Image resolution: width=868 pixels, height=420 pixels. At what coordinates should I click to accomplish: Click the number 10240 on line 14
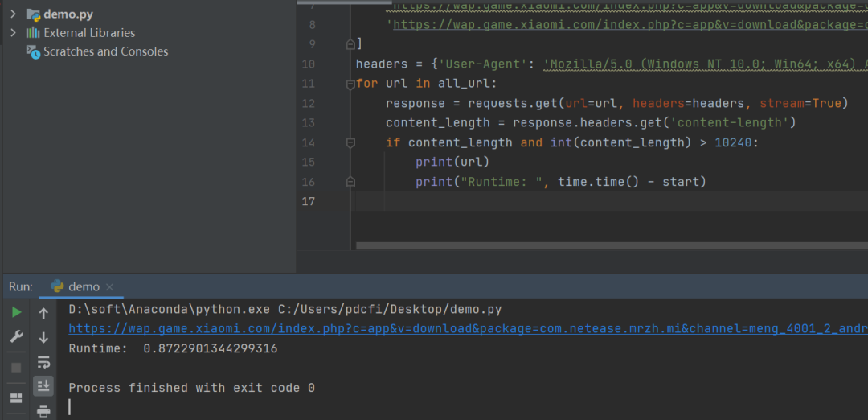[x=734, y=142]
